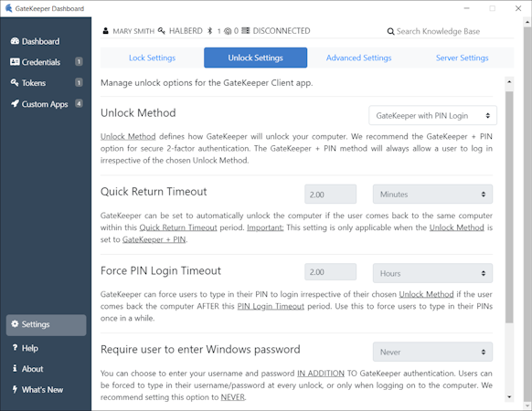Click the server icon beside DISCONNECTED
This screenshot has width=532, height=411.
click(246, 31)
